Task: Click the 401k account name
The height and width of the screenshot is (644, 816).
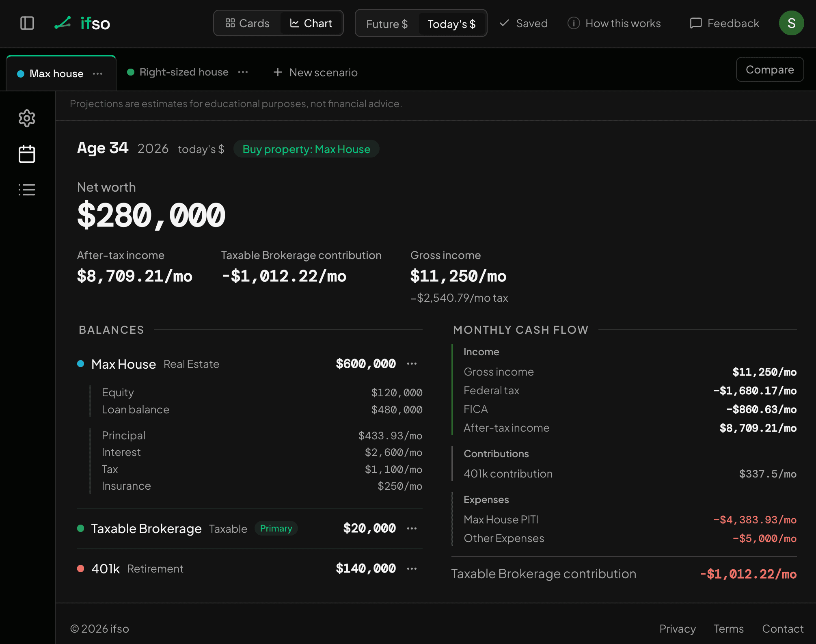Action: 106,569
